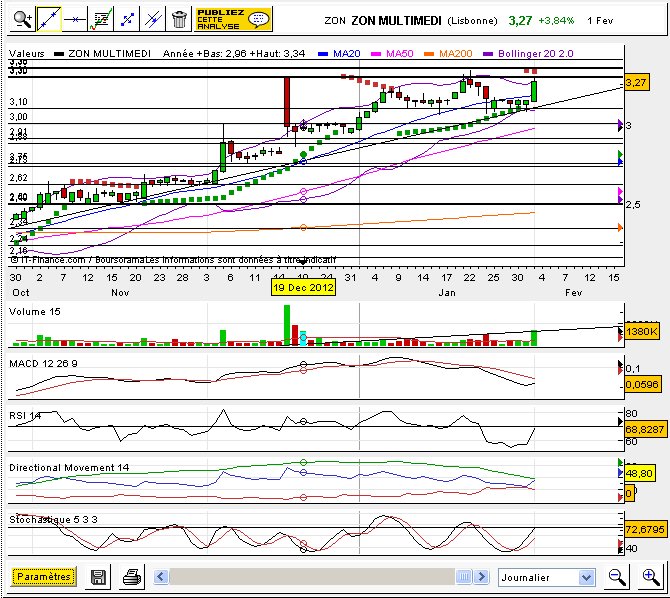
Task: Click the 19 Dec 2012 date marker
Action: (303, 287)
